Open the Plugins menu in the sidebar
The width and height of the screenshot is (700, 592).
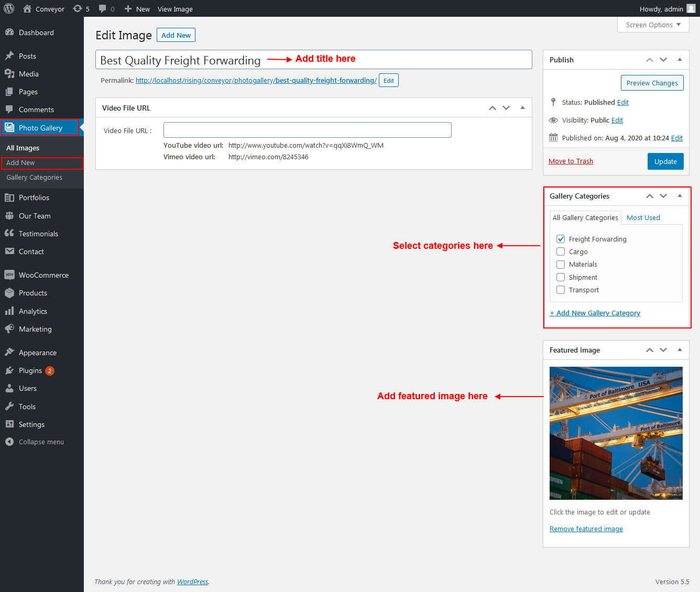tap(30, 370)
